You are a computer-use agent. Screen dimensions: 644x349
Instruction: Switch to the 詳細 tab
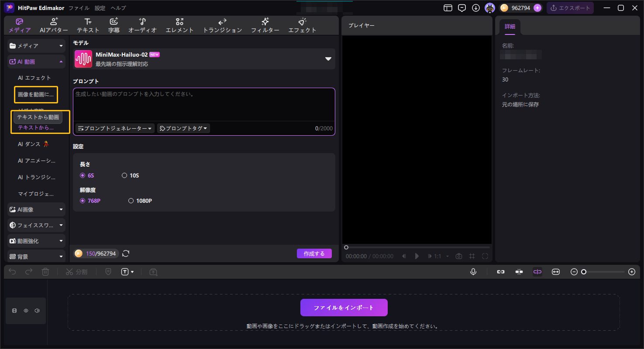(510, 26)
